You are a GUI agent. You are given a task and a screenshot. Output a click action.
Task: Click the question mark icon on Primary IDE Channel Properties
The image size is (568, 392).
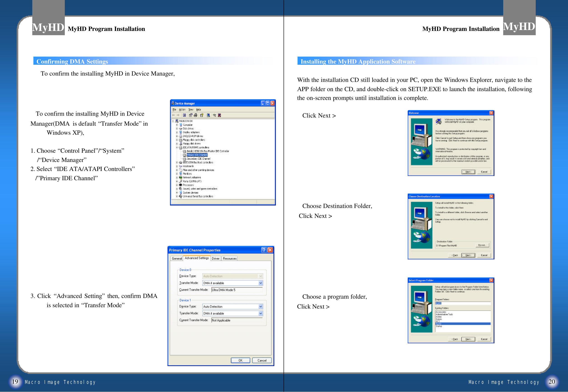[x=264, y=250]
